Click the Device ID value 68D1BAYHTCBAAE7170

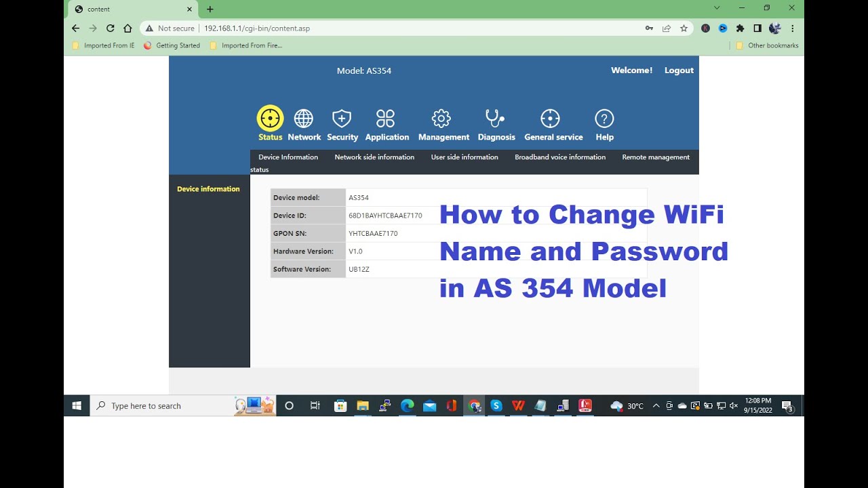click(385, 216)
